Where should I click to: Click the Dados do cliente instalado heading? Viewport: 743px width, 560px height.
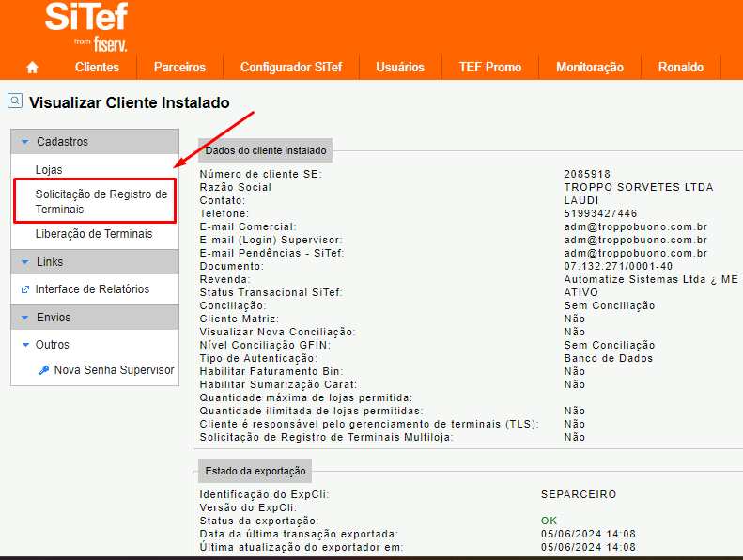[x=265, y=150]
